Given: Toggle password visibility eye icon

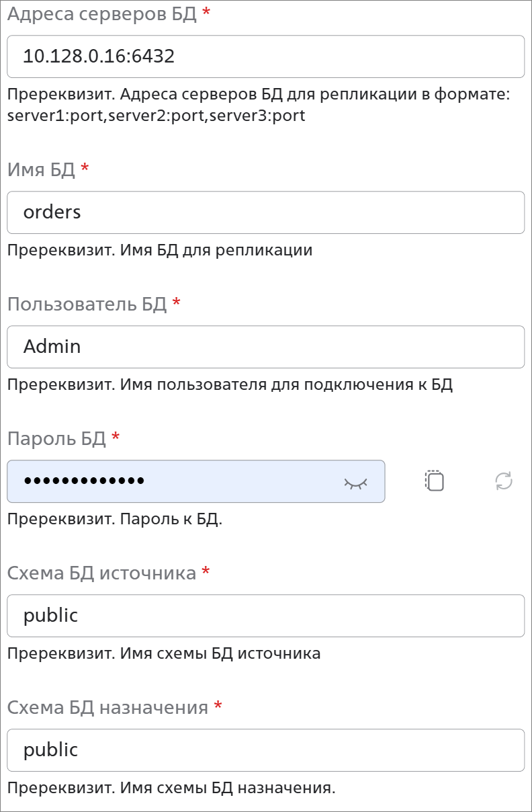Looking at the screenshot, I should (356, 482).
